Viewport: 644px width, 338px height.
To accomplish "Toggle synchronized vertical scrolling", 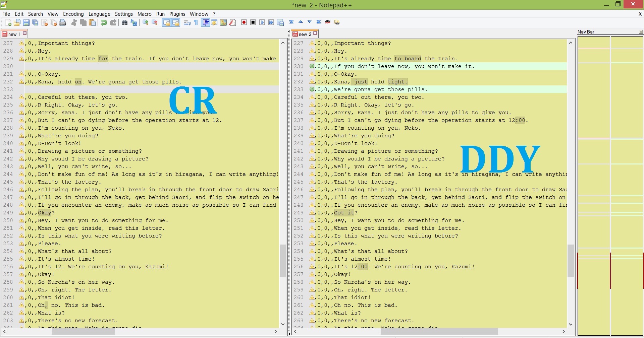I will coord(166,22).
